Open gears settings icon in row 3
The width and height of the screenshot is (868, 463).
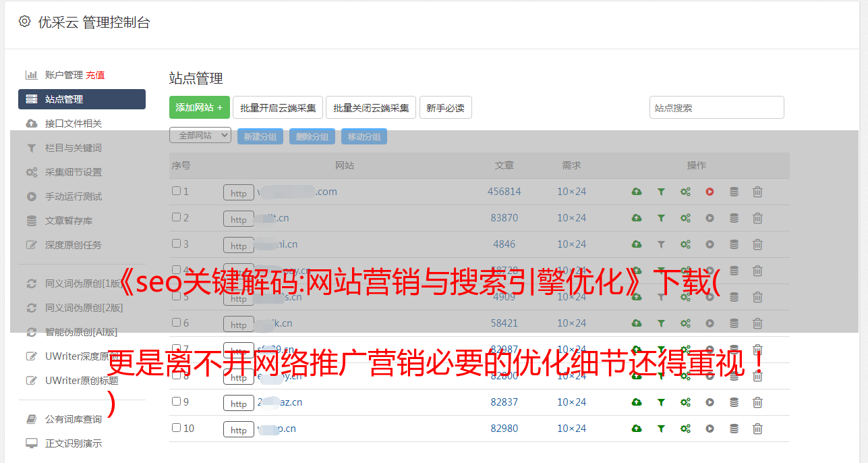685,244
